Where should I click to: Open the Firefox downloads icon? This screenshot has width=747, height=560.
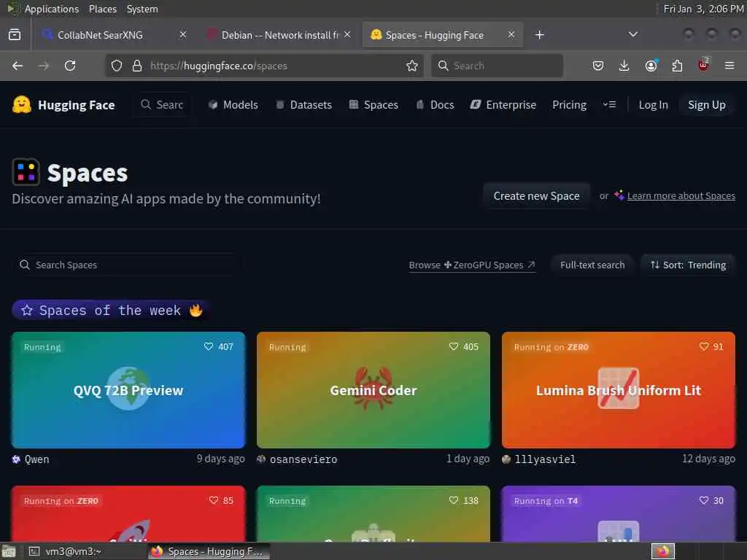[624, 66]
